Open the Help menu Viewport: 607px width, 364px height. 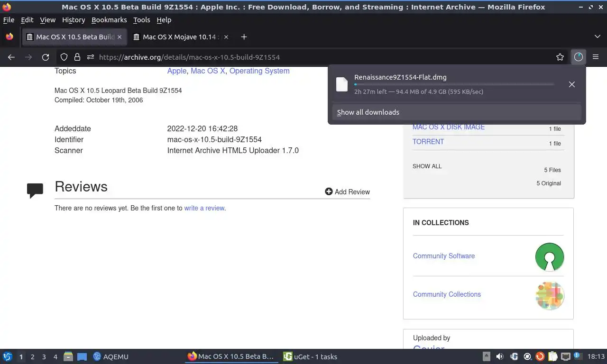[x=164, y=20]
